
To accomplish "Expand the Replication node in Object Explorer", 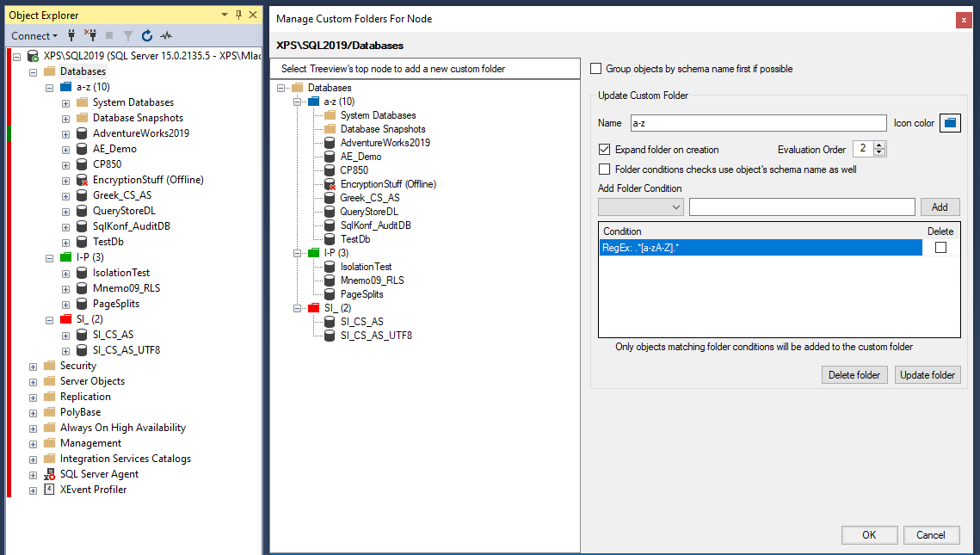I will click(33, 398).
